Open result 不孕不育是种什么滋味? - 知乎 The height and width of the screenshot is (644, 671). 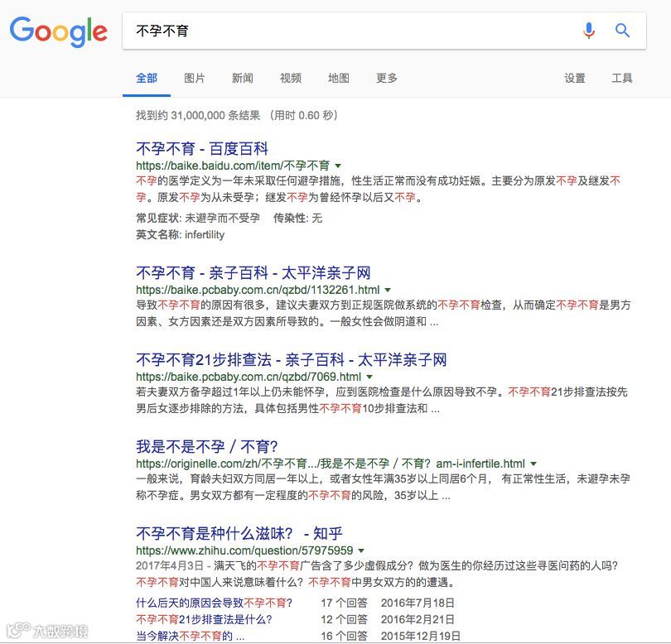239,533
